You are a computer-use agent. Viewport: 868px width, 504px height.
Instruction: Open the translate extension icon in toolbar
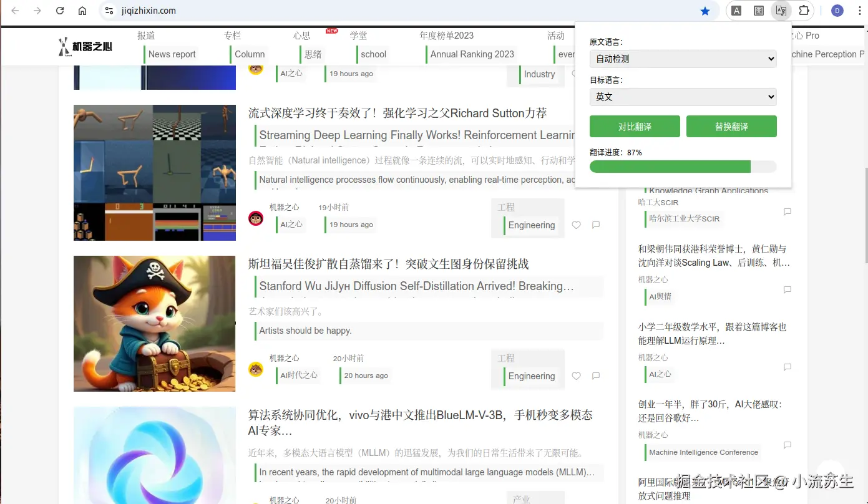pyautogui.click(x=781, y=11)
